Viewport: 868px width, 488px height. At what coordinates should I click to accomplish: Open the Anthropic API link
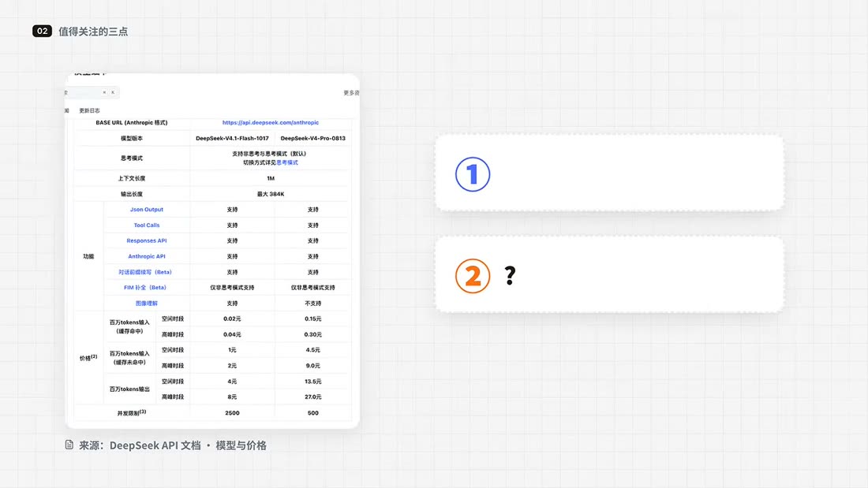[147, 256]
